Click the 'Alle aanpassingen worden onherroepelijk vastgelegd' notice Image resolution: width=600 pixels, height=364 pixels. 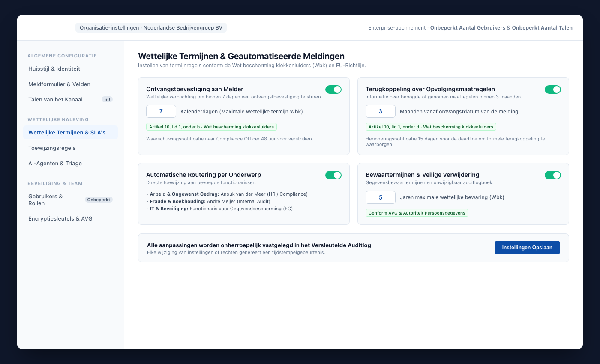(259, 245)
